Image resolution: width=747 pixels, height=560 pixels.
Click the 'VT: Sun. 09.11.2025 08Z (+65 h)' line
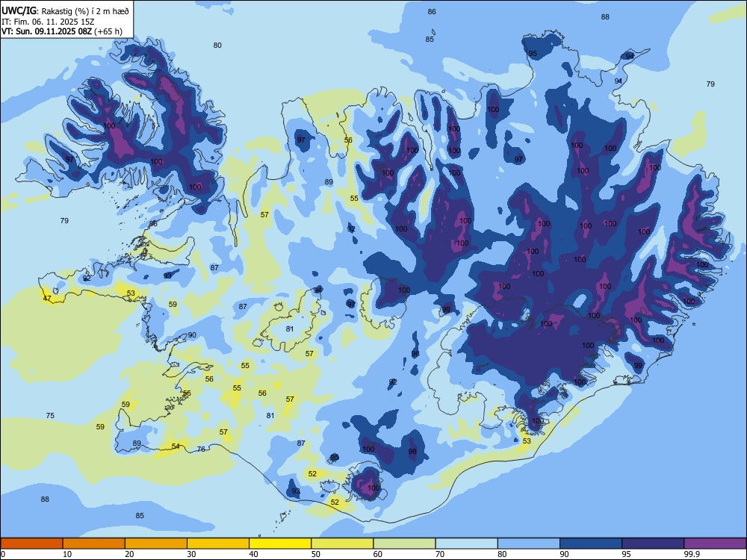click(x=62, y=31)
